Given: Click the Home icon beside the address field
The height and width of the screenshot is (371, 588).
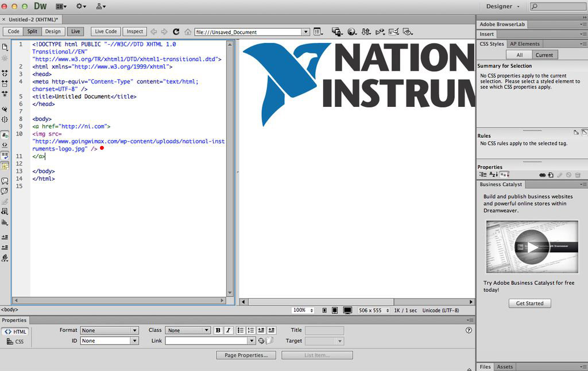Looking at the screenshot, I should coord(188,32).
